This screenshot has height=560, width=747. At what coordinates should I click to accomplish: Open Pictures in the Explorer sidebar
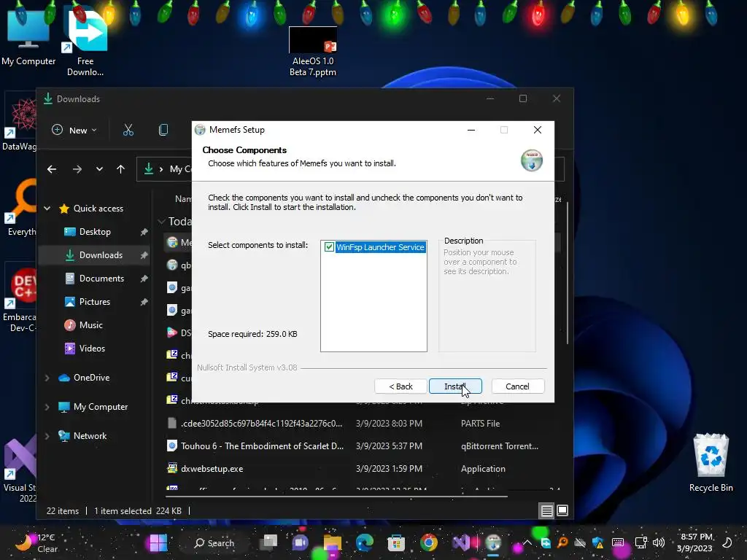(x=94, y=302)
